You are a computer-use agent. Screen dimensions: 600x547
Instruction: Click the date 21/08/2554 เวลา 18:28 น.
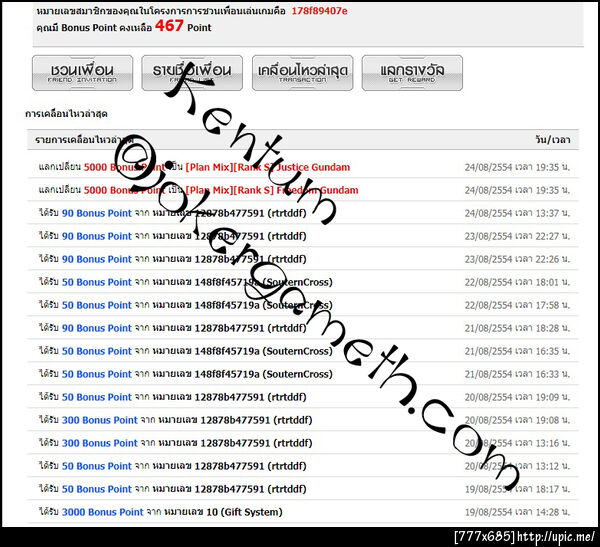517,328
